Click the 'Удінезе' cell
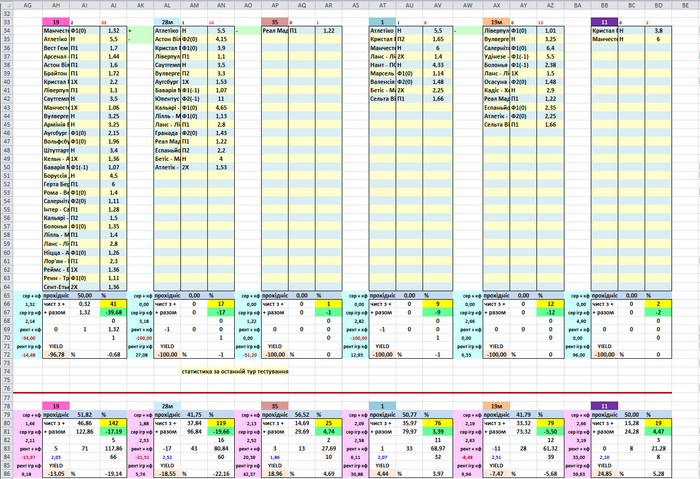 click(496, 56)
